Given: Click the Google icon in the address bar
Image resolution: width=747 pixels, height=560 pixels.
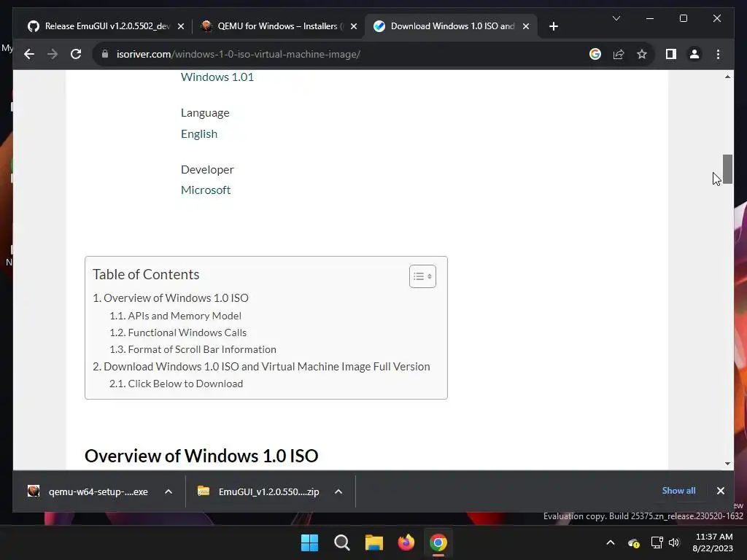Looking at the screenshot, I should click(595, 54).
